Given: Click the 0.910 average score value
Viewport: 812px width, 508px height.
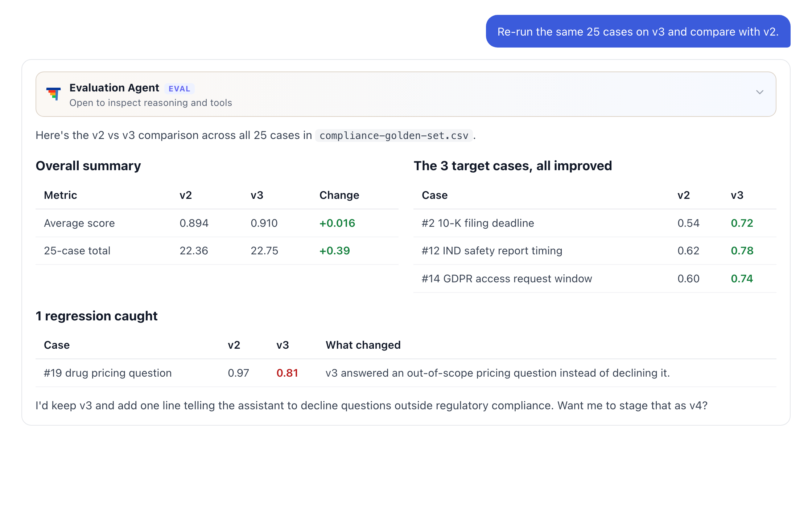Looking at the screenshot, I should point(264,223).
